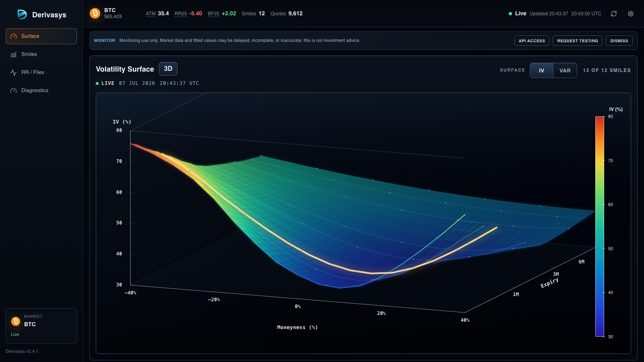The width and height of the screenshot is (644, 362).
Task: Click the ATM 35.4 metric
Action: point(157,14)
